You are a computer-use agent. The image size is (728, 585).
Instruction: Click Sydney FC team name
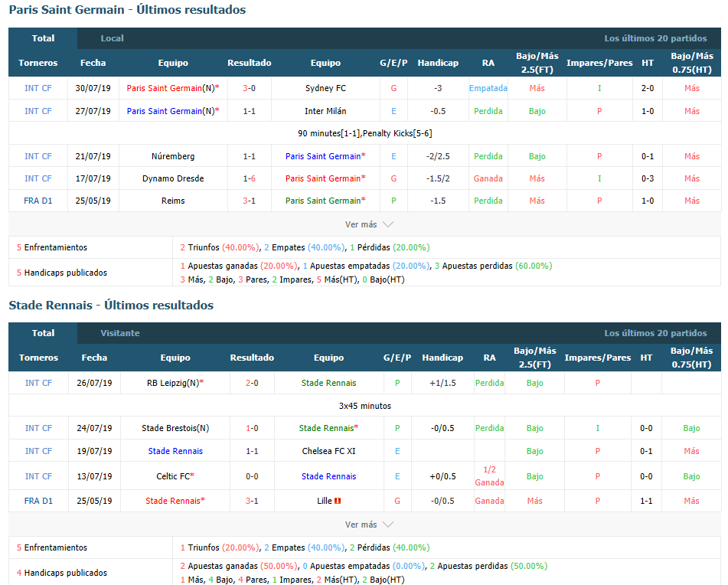325,88
